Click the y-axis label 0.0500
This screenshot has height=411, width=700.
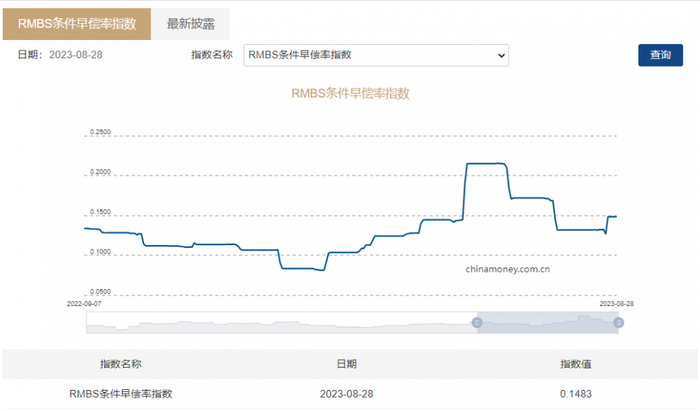point(100,292)
